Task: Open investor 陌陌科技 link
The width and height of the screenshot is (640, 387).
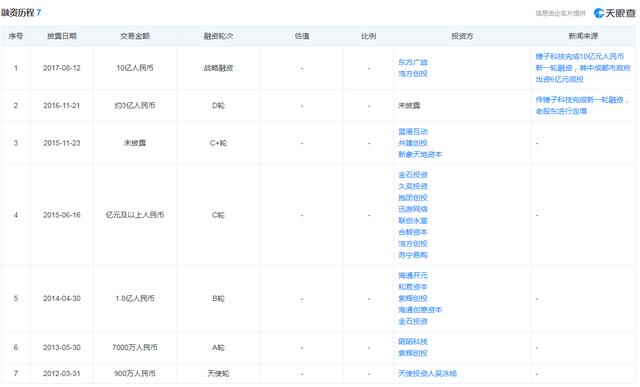Action: (413, 342)
